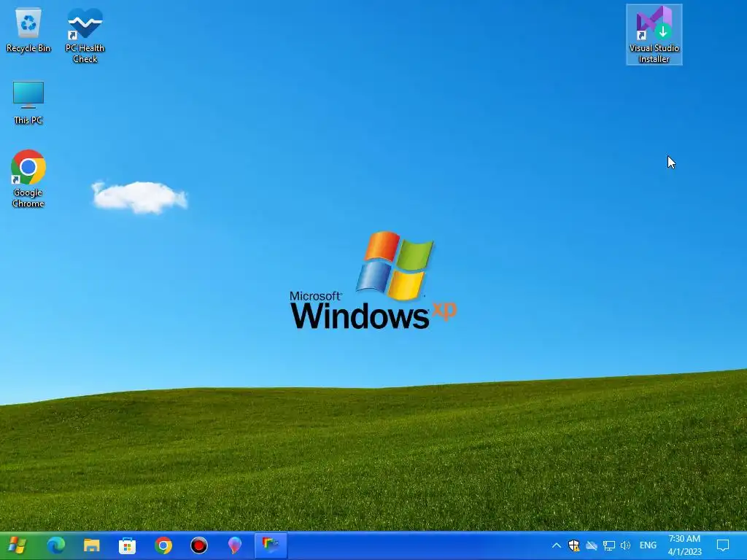Open the Paint 3D taskbar icon
Screen dimensions: 747x560
(234, 545)
